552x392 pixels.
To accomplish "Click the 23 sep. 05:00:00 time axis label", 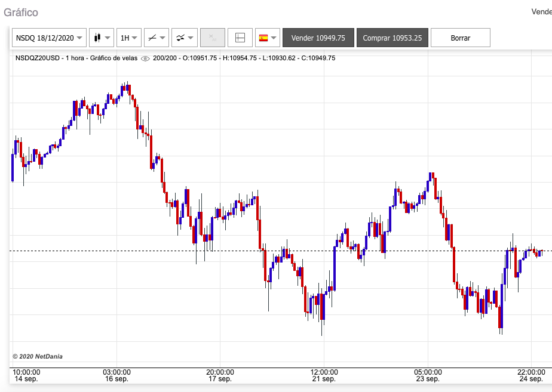I will [x=428, y=375].
